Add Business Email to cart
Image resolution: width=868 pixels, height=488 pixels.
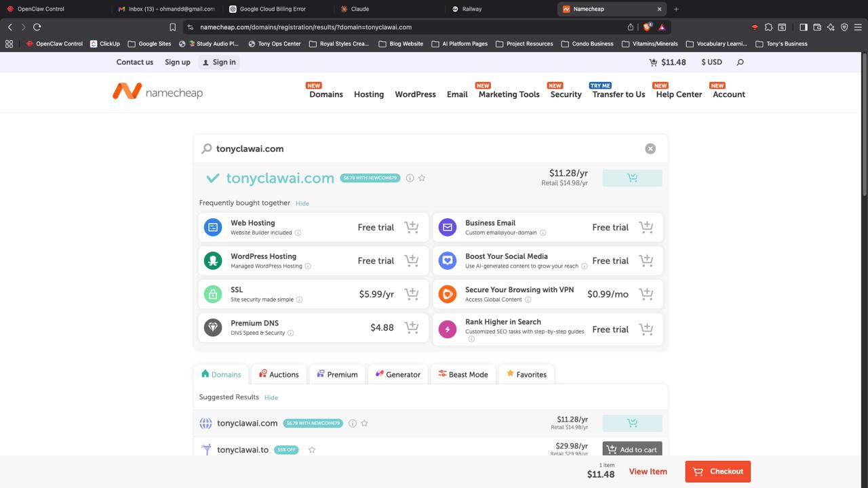pyautogui.click(x=646, y=227)
